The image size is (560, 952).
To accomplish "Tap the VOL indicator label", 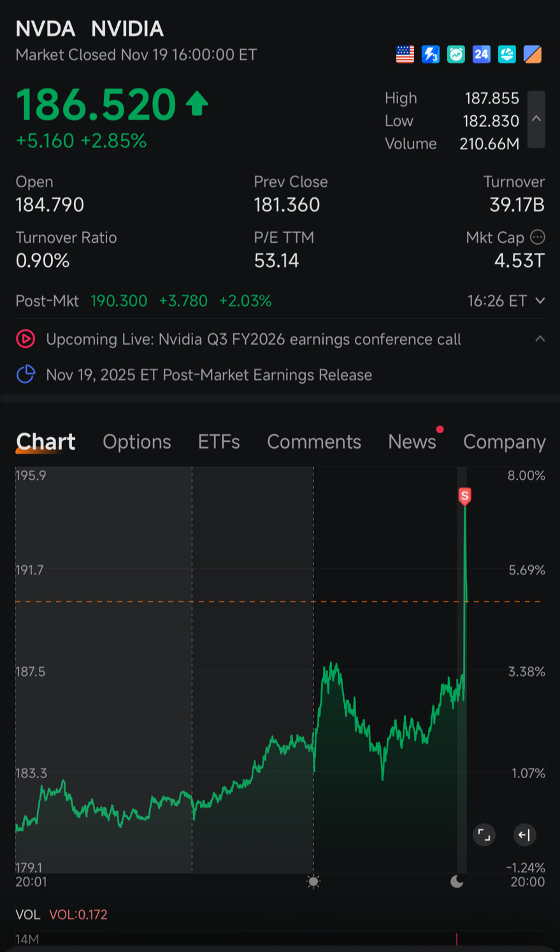I will tap(28, 914).
